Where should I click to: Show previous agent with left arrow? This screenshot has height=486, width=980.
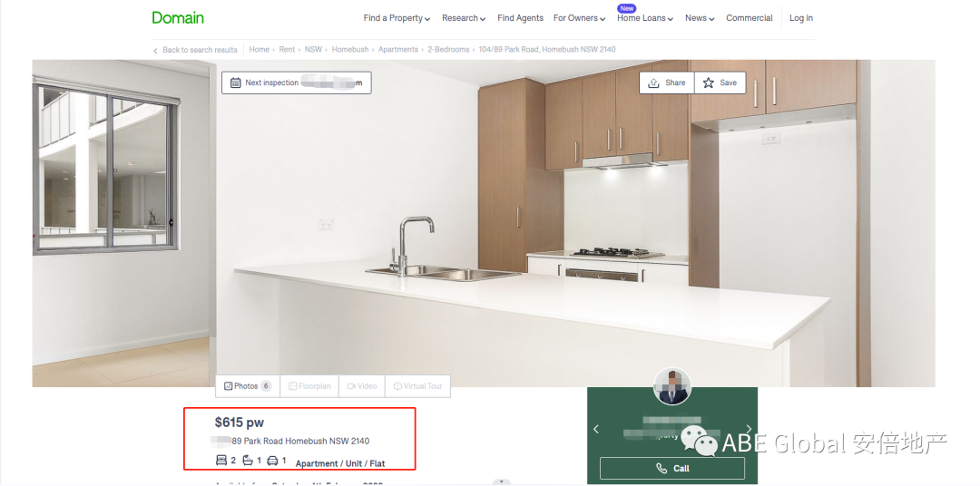pos(596,429)
